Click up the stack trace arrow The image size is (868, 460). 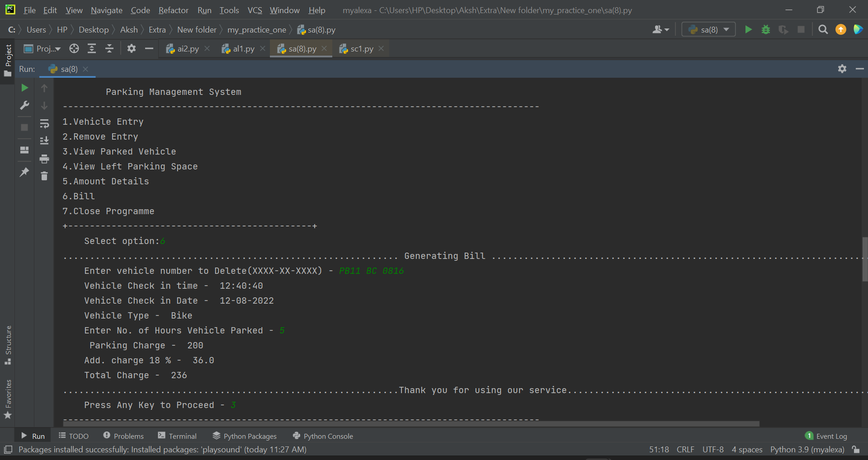(44, 88)
